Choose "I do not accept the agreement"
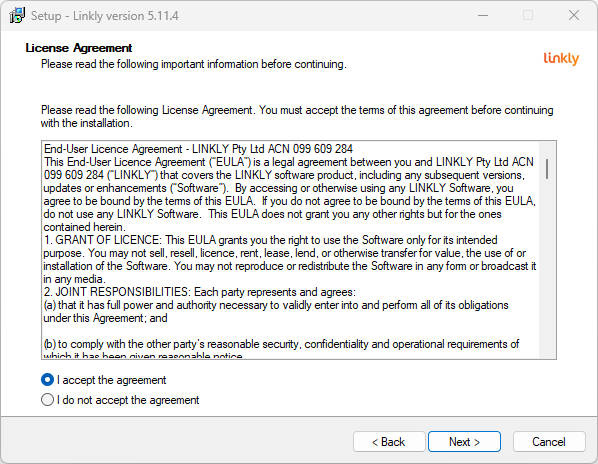The image size is (598, 464). (x=120, y=400)
